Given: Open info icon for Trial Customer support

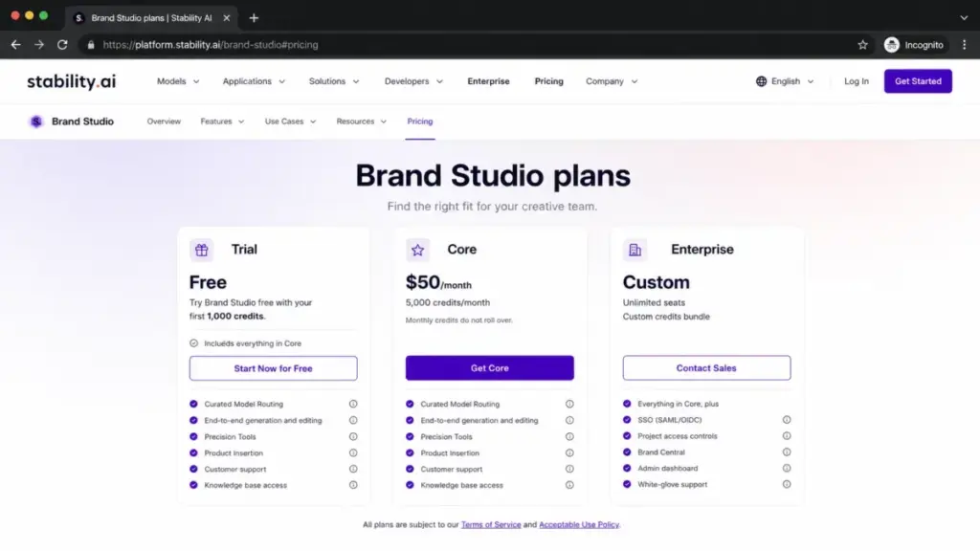Looking at the screenshot, I should coord(353,469).
